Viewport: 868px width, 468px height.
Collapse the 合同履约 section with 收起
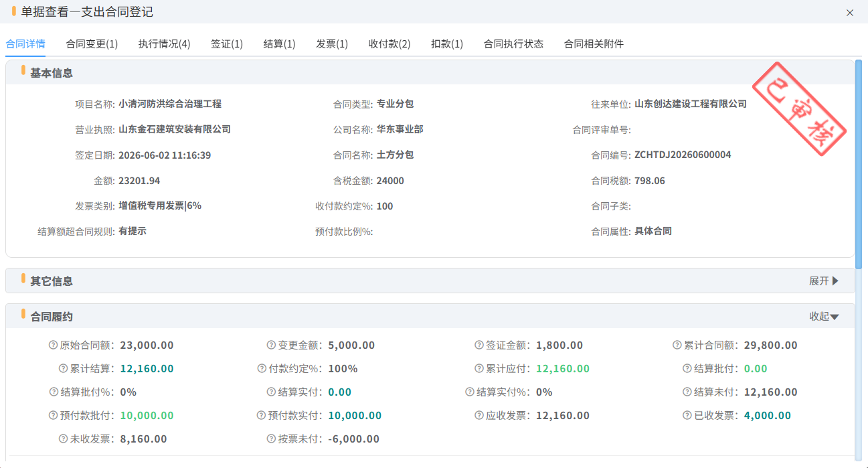824,317
